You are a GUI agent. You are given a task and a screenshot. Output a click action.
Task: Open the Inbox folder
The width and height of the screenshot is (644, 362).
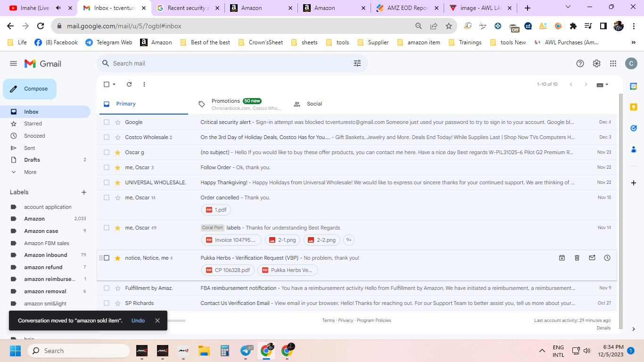point(45,112)
